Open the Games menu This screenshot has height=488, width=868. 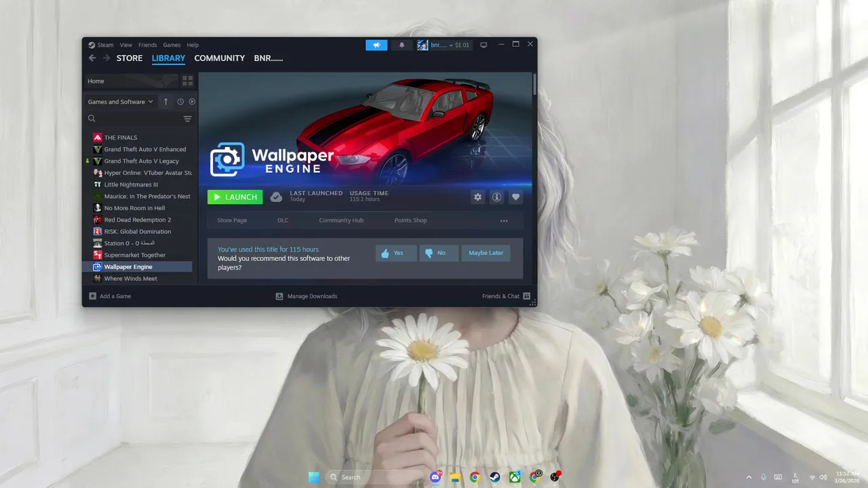point(172,45)
